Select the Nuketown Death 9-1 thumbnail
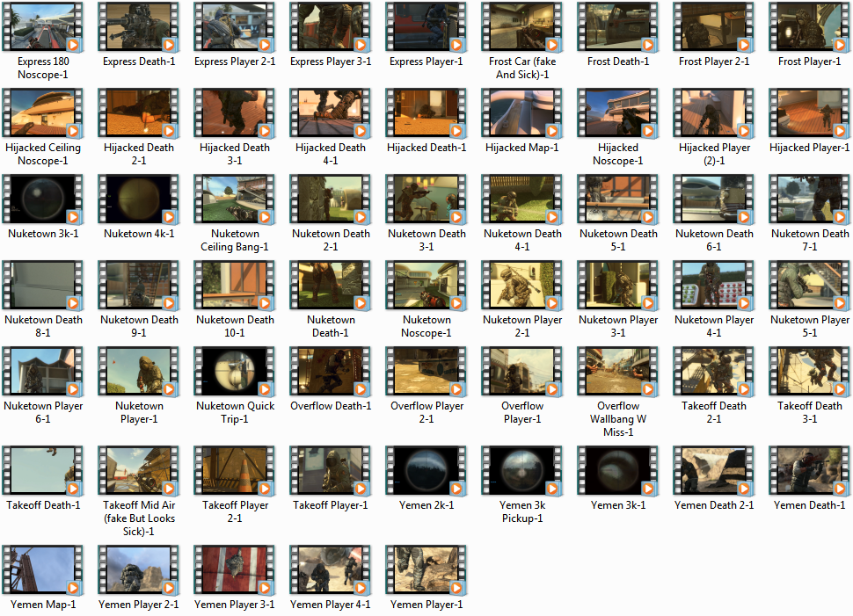This screenshot has width=853, height=616. [x=139, y=285]
